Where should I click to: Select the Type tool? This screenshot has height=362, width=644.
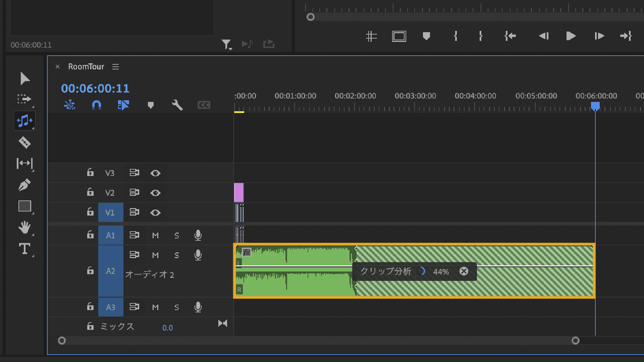click(24, 249)
